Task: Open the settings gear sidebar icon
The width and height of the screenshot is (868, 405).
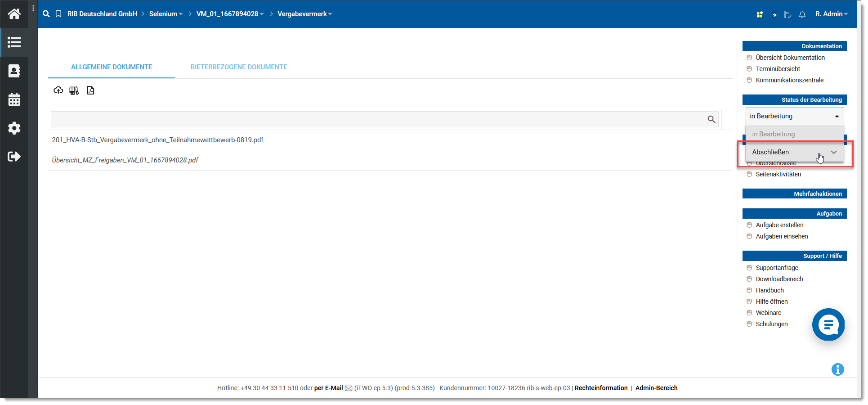Action: (x=14, y=128)
